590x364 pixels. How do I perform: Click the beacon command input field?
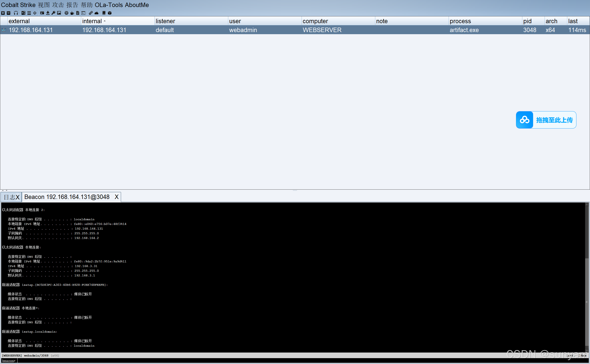pos(289,361)
